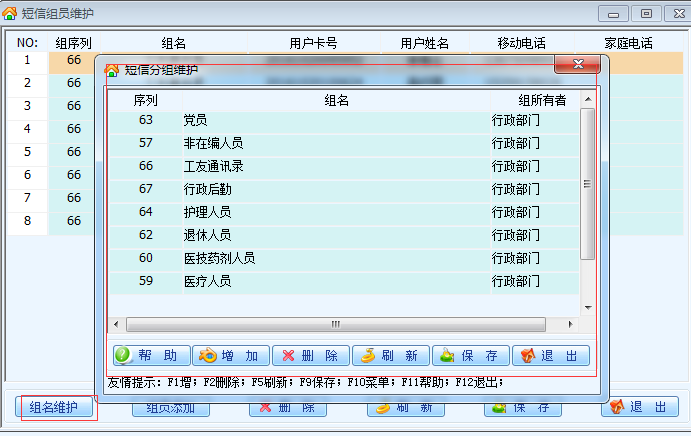Click the 增加 add button in dialog

[231, 355]
